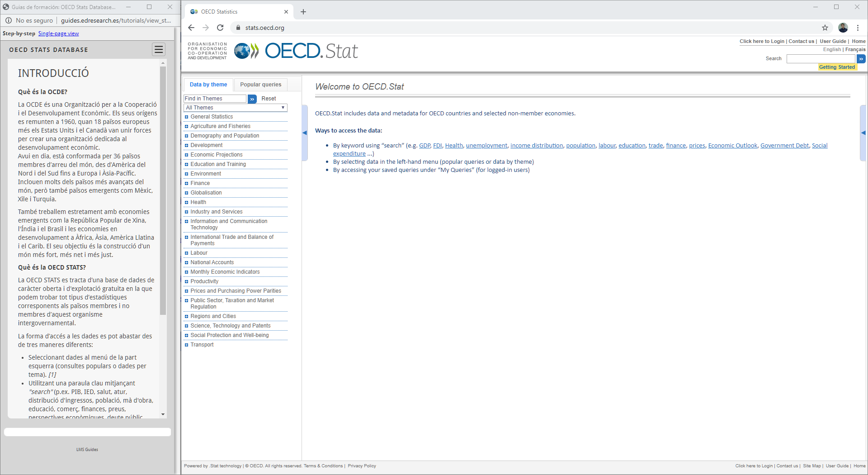Click scrollbar down arrow in guide panel
The width and height of the screenshot is (868, 475).
163,414
